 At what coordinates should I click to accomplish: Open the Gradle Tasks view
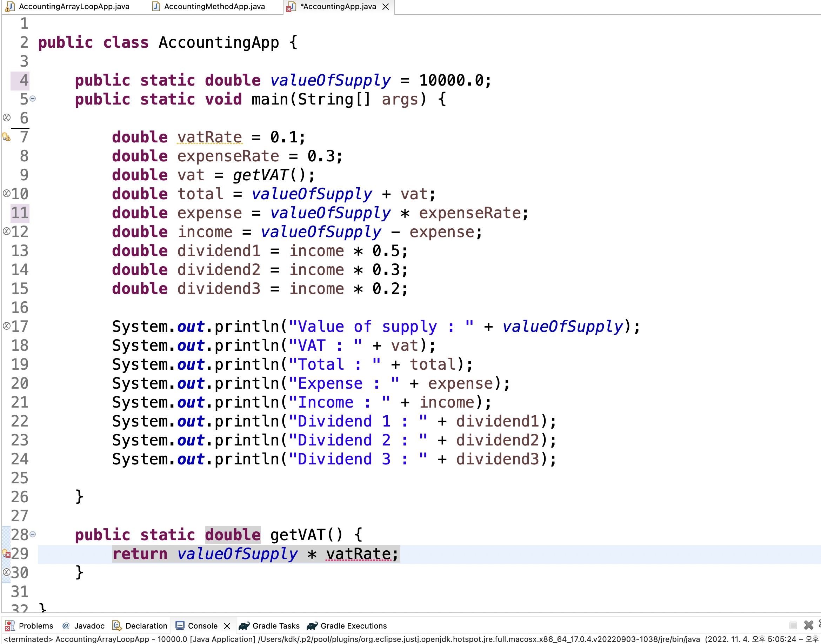[x=275, y=626]
